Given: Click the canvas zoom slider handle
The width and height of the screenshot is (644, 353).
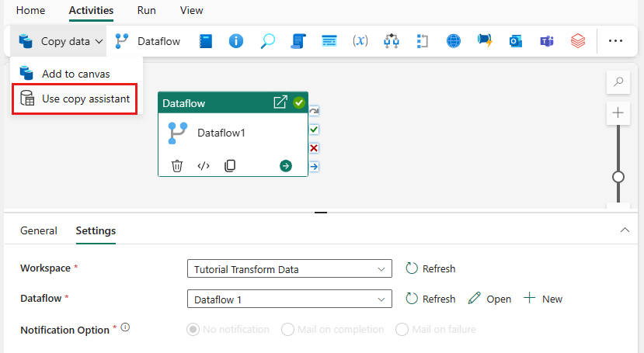Looking at the screenshot, I should [618, 177].
